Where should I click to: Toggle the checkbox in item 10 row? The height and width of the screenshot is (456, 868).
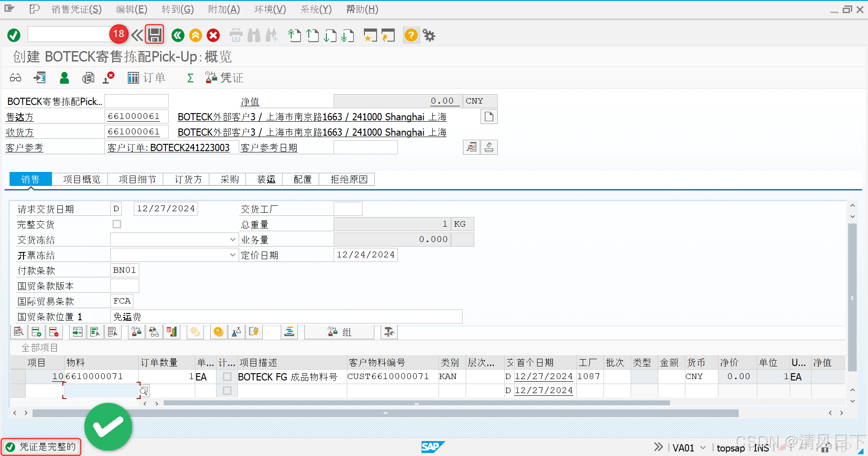(227, 377)
